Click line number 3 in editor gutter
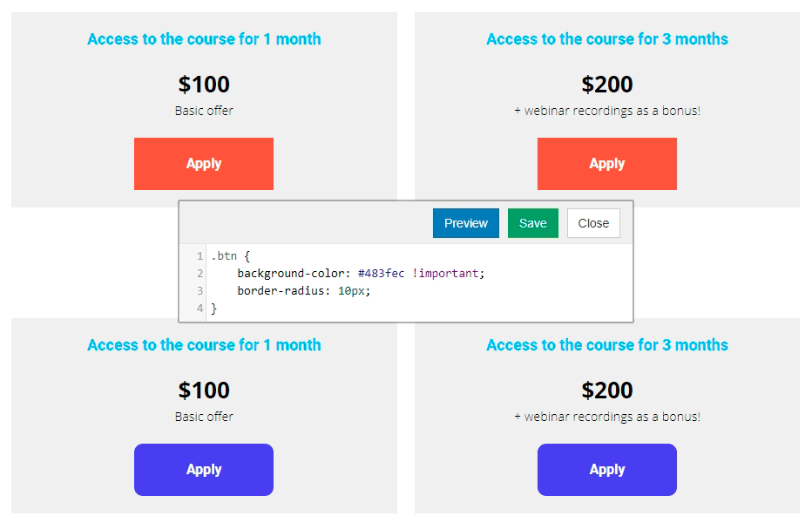812x523 pixels. tap(200, 291)
